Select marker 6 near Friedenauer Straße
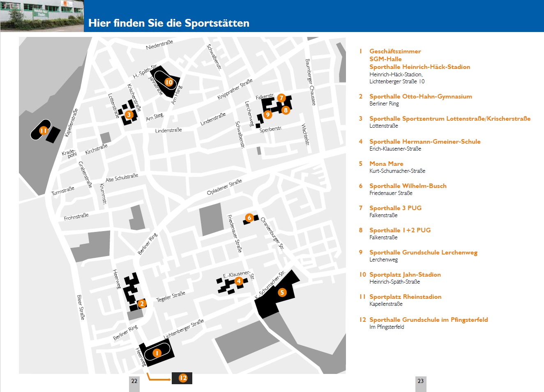This screenshot has width=544, height=392. tap(249, 218)
